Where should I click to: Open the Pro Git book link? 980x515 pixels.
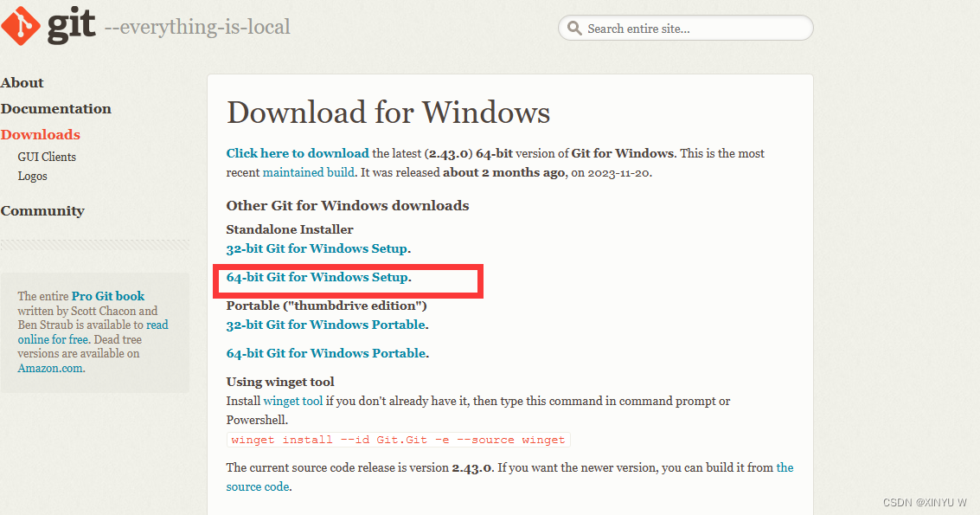point(107,296)
